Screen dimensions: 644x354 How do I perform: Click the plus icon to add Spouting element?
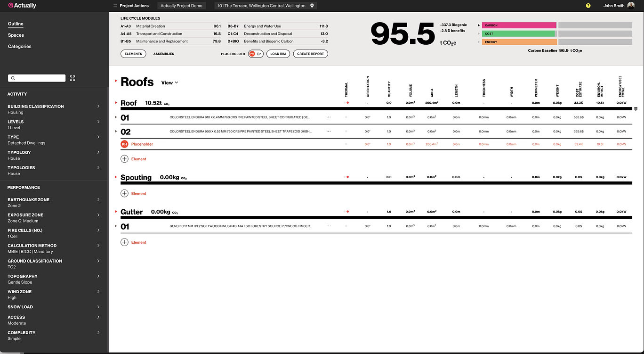point(124,193)
